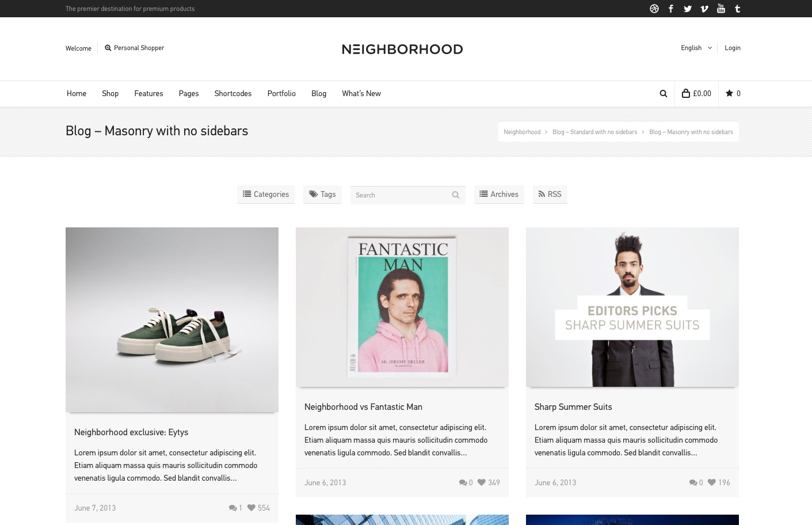Click the Tumblr icon
Screen dimensions: 812x525
[737, 9]
